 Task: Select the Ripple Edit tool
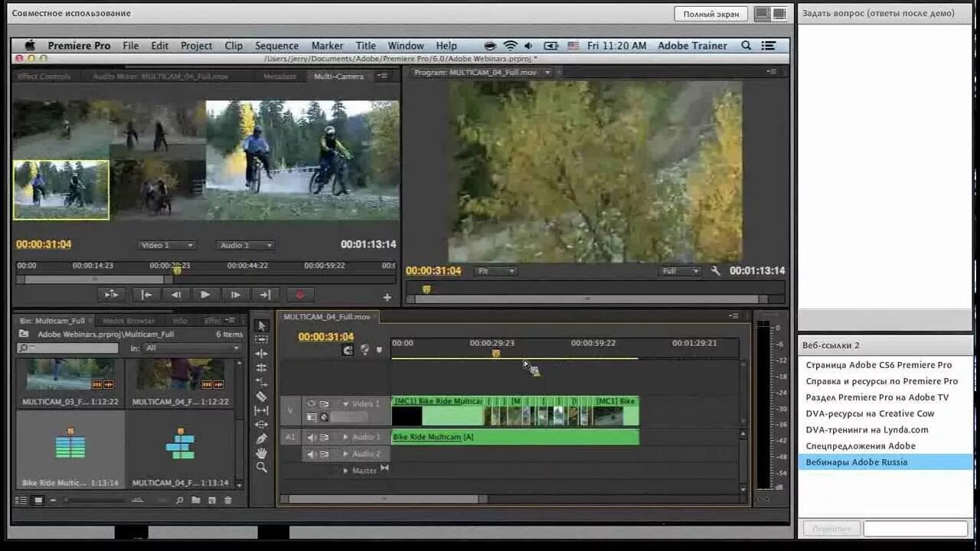262,354
